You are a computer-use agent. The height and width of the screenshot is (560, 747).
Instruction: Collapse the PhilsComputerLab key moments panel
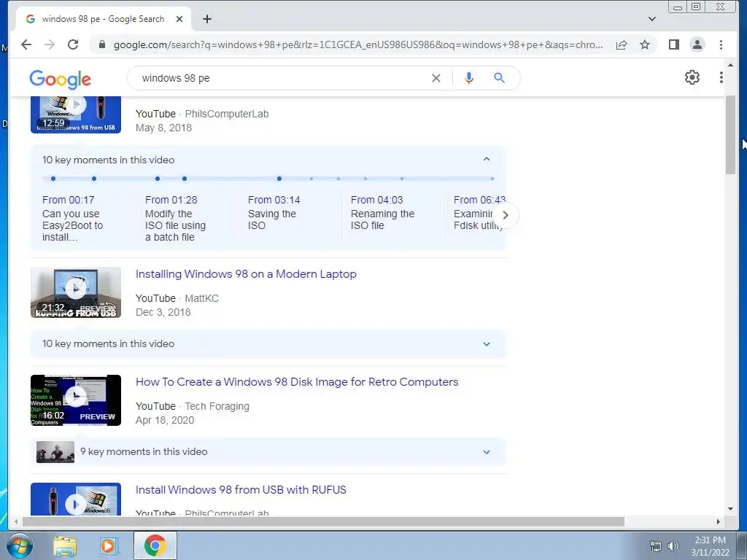tap(487, 159)
